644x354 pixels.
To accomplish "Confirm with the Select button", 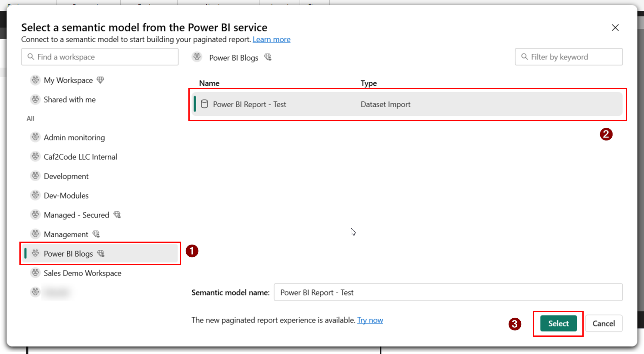I will click(x=558, y=323).
